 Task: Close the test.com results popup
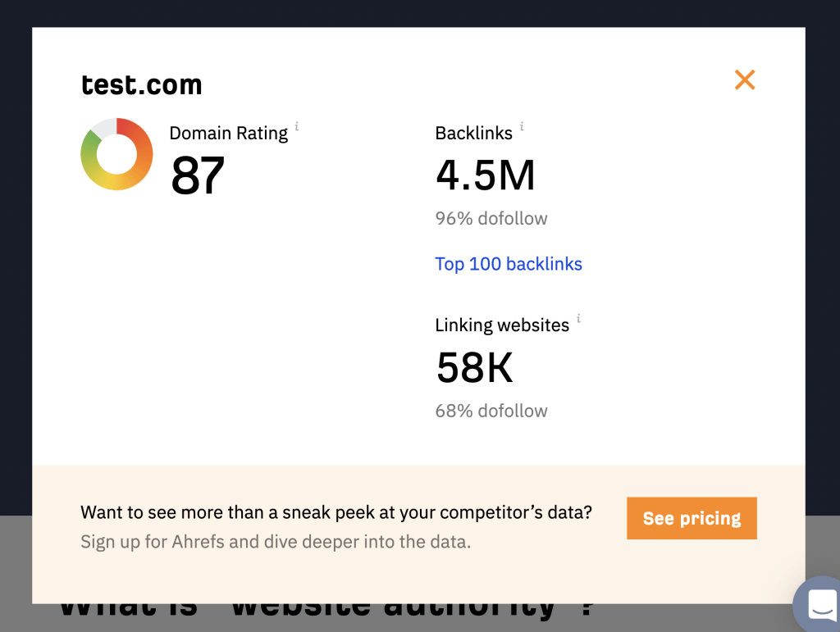pyautogui.click(x=744, y=80)
